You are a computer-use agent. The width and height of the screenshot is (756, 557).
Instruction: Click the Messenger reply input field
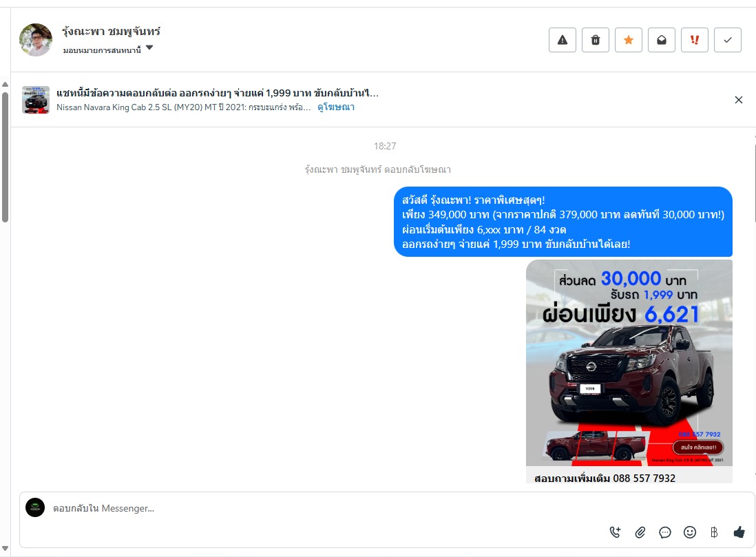click(328, 508)
